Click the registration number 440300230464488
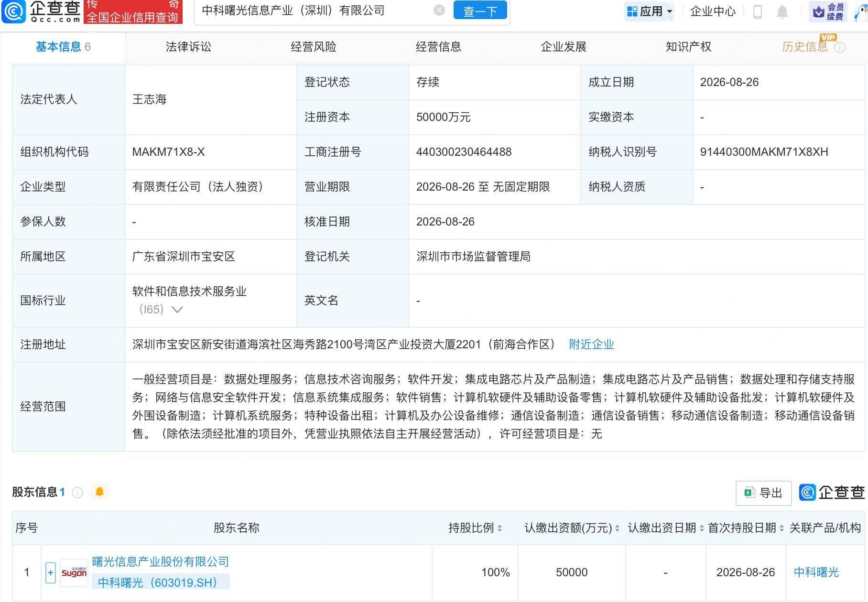 click(x=464, y=152)
